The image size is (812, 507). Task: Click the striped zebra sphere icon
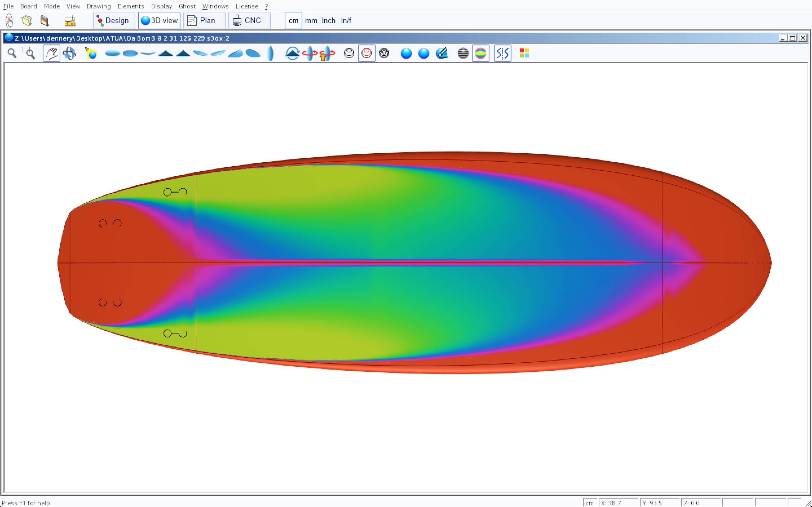point(463,53)
